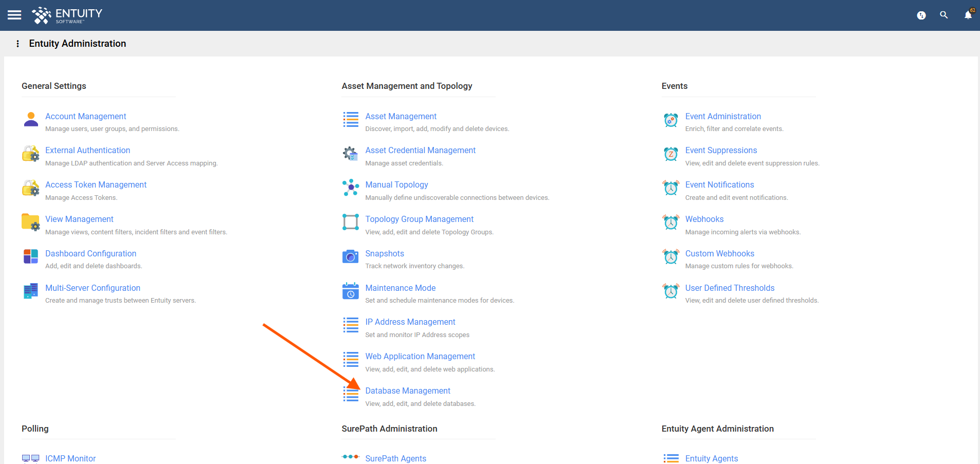Click the Access Token Management padlock icon
980x464 pixels.
tap(31, 188)
